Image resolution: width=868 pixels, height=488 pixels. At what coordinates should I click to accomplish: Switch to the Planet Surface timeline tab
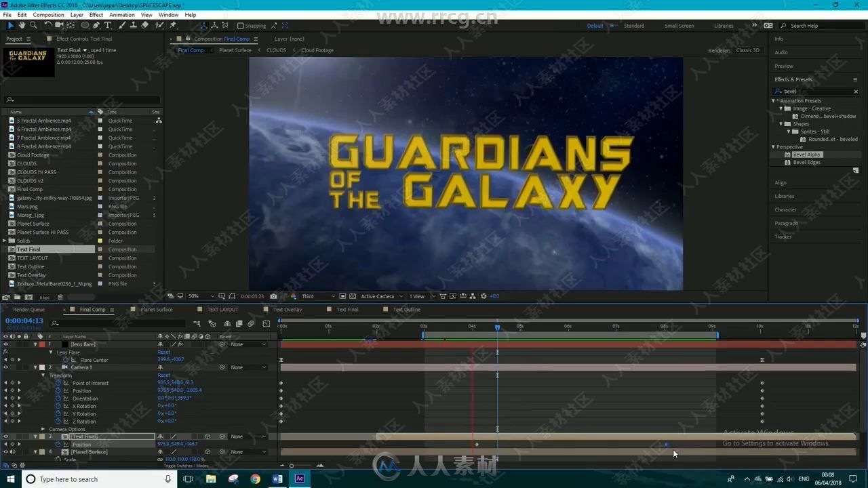point(156,310)
